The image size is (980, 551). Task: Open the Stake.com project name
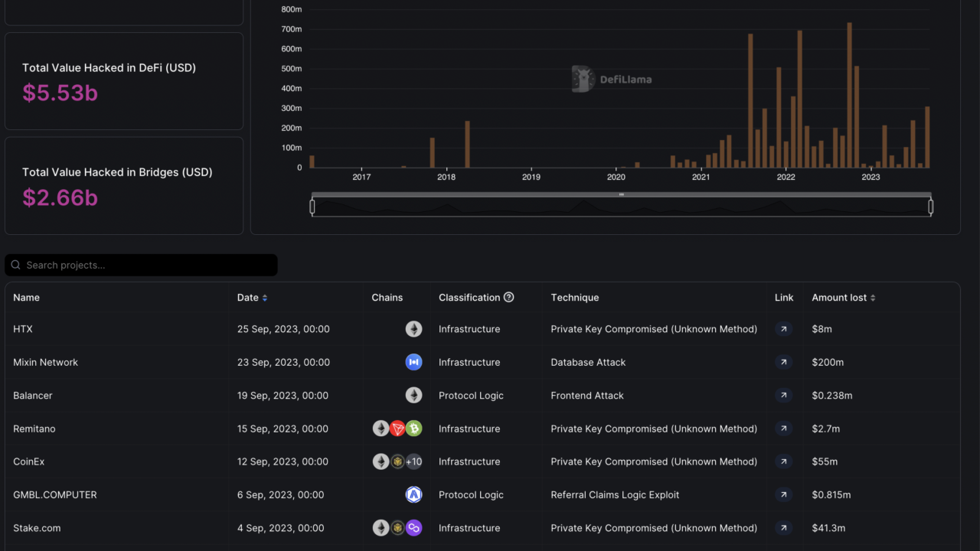point(37,528)
